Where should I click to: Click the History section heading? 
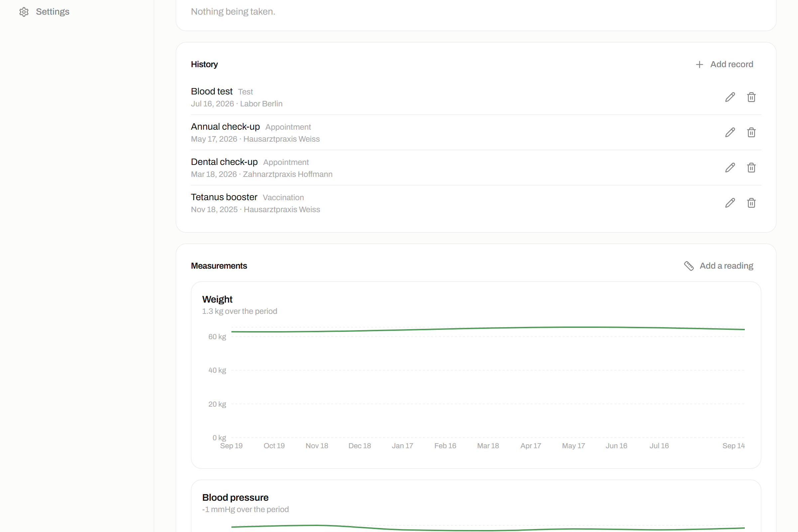coord(204,65)
